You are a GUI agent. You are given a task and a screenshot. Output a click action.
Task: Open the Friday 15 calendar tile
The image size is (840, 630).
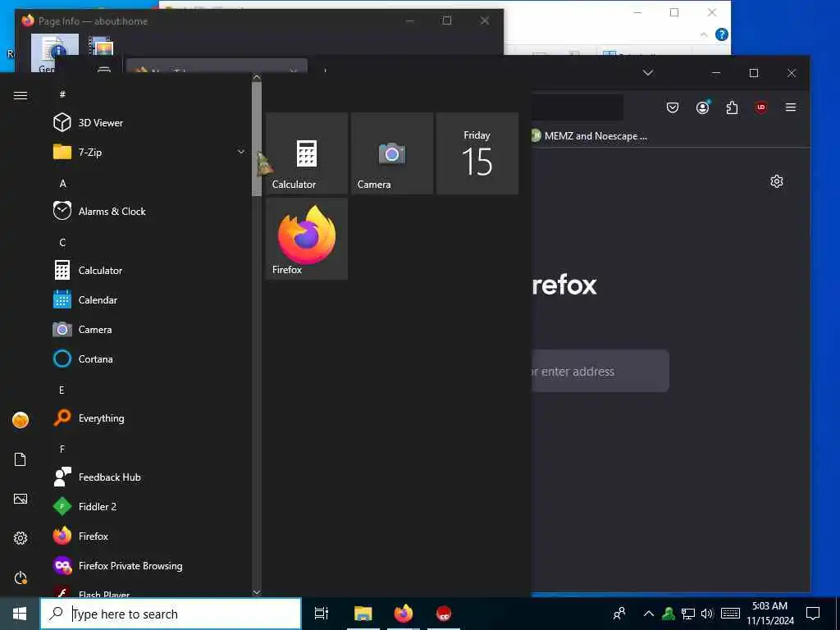point(477,153)
